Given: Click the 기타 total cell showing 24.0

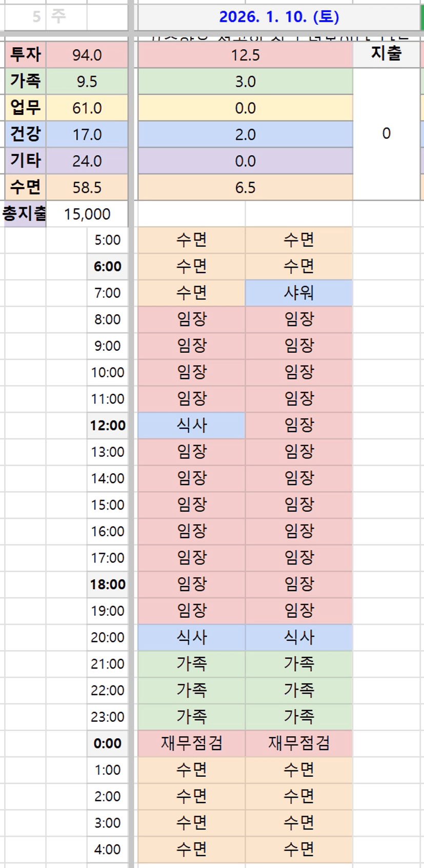Looking at the screenshot, I should point(87,161).
